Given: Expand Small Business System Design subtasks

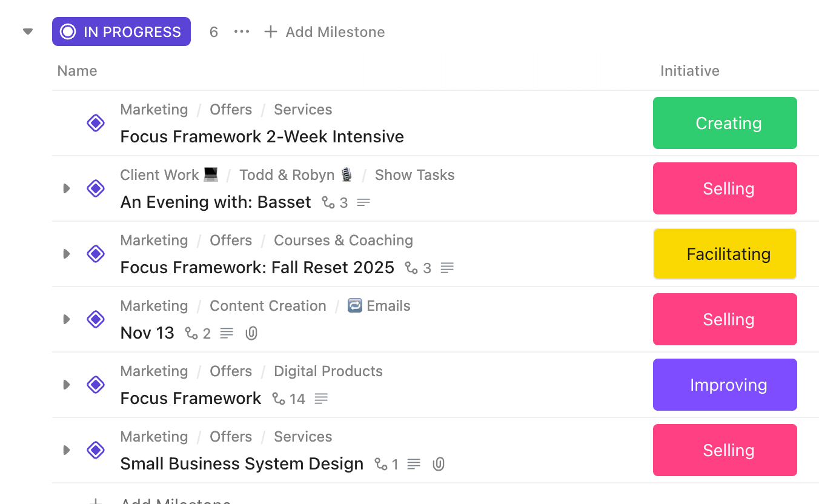Looking at the screenshot, I should (67, 450).
